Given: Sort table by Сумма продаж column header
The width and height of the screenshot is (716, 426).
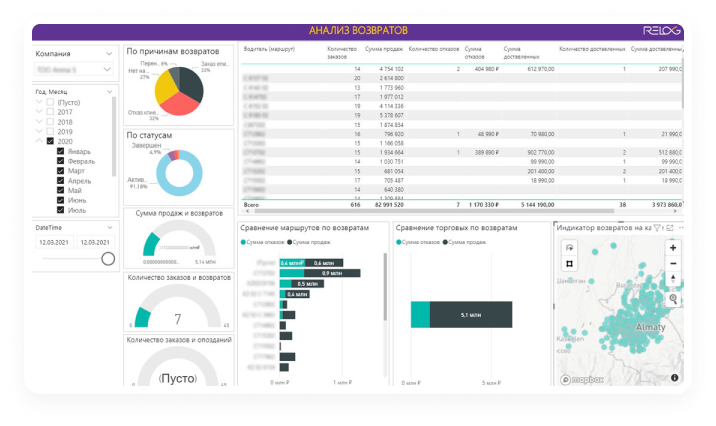Looking at the screenshot, I should (385, 49).
